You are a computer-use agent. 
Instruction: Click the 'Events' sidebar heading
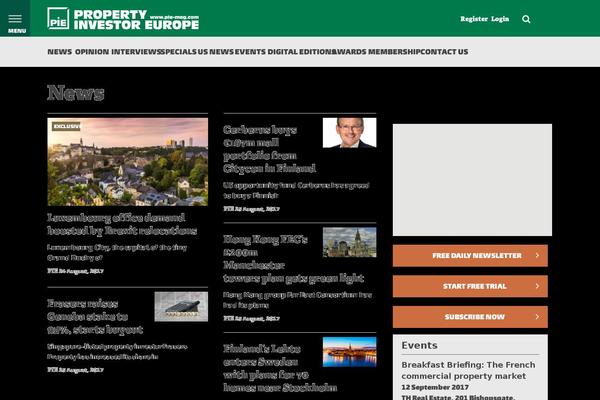coord(419,345)
